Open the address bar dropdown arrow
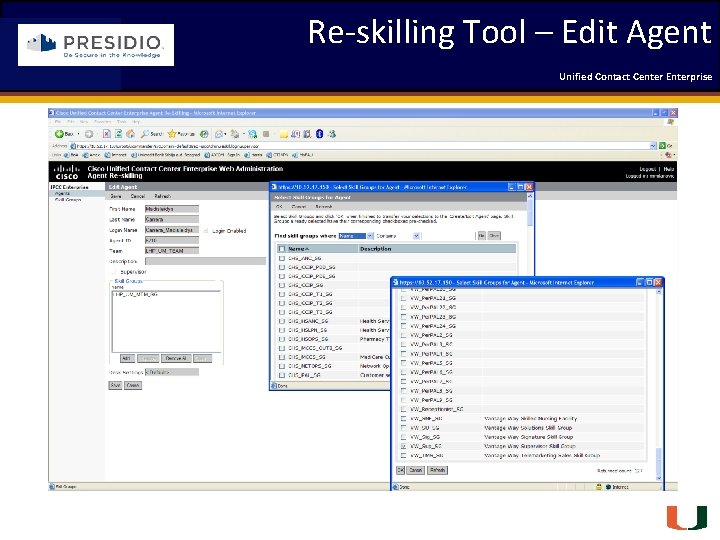Image resolution: width=720 pixels, height=540 pixels. pos(653,146)
